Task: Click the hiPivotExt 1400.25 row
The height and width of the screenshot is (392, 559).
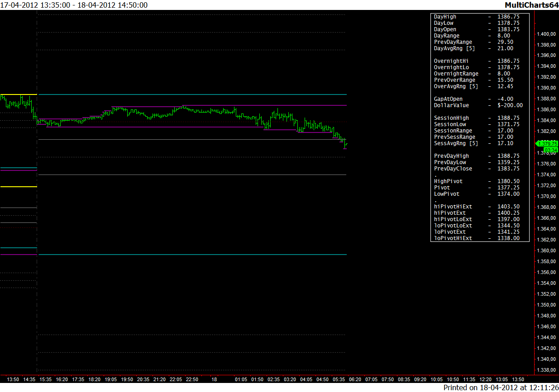Action: 477,213
